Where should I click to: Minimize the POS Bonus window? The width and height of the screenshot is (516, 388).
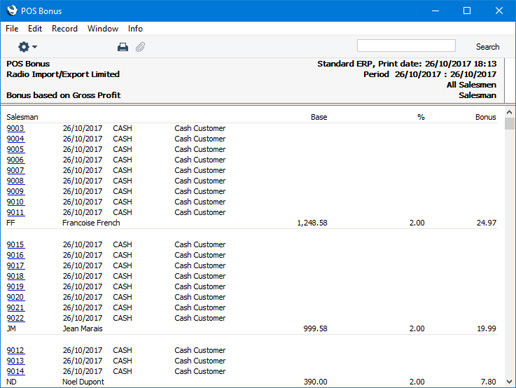click(x=435, y=11)
